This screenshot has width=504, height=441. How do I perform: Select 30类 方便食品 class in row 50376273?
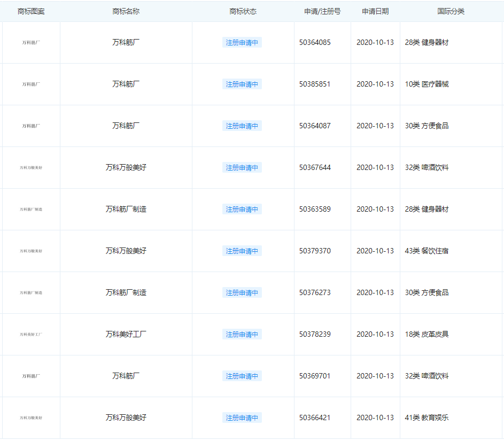(427, 292)
